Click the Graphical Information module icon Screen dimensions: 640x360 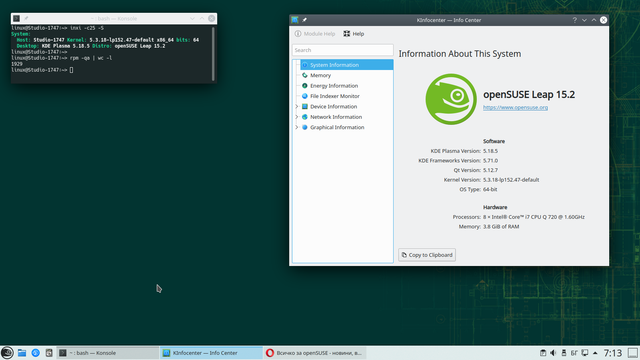point(304,127)
